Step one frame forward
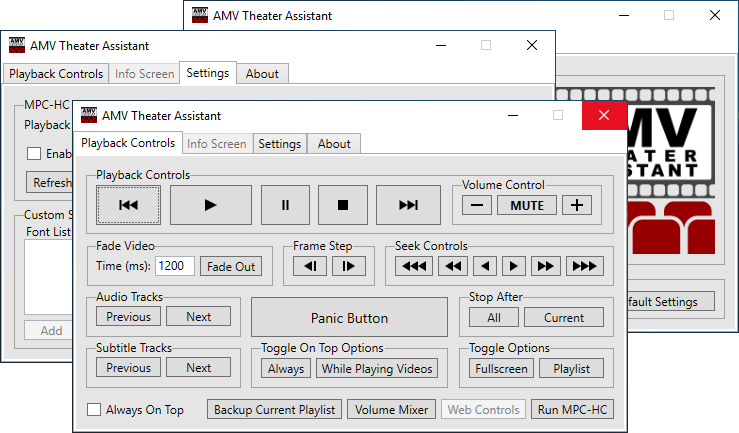739x433 pixels. tap(348, 266)
